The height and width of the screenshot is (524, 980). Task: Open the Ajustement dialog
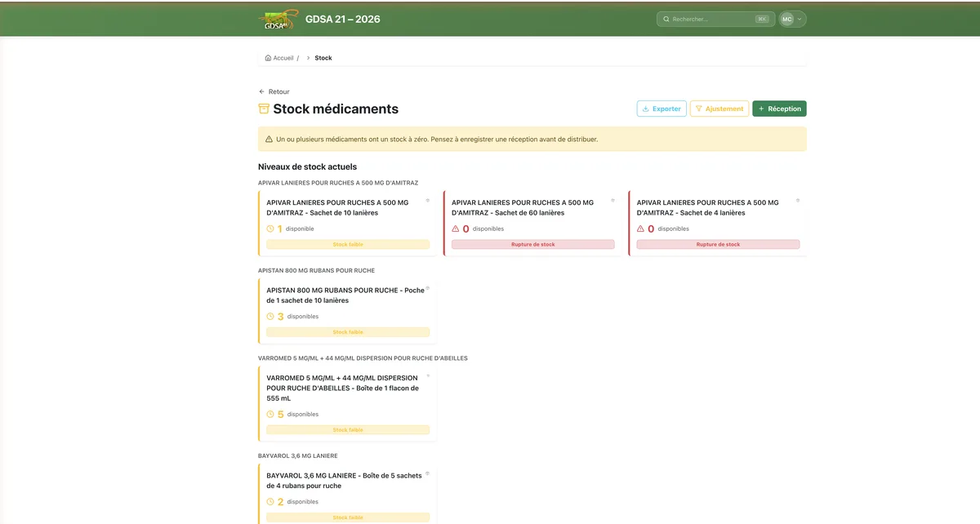click(x=719, y=108)
